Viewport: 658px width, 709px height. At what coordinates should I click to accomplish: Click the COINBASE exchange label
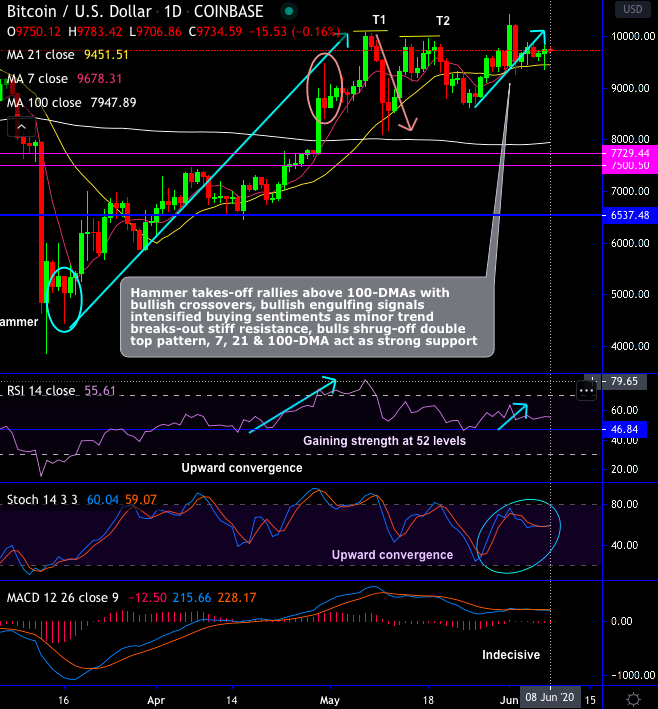(x=228, y=11)
